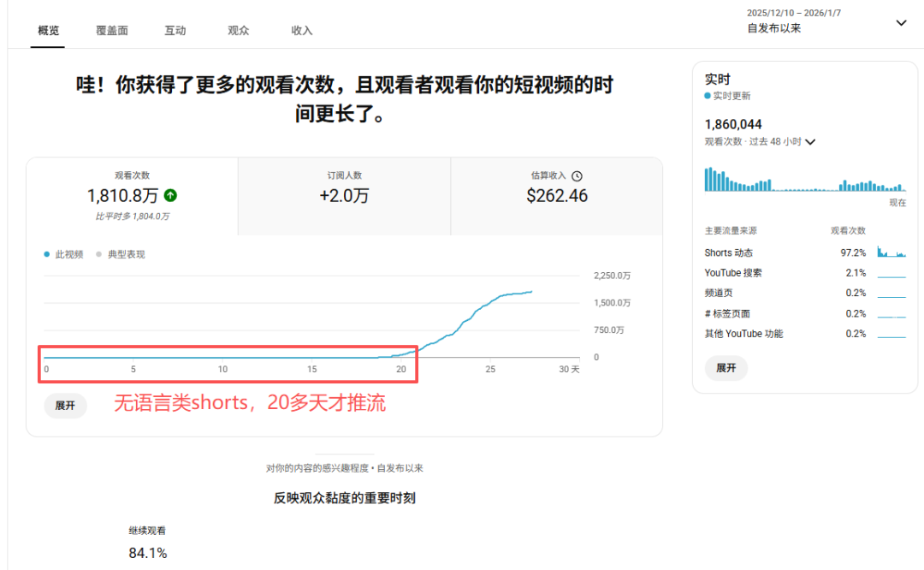Click the Shorts 动态 sparkline chart

pyautogui.click(x=891, y=252)
